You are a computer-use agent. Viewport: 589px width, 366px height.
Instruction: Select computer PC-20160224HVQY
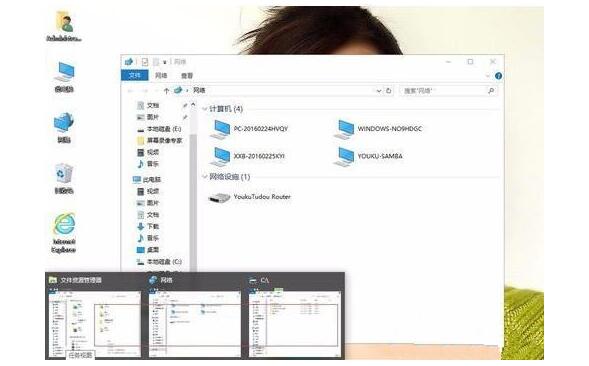click(250, 129)
